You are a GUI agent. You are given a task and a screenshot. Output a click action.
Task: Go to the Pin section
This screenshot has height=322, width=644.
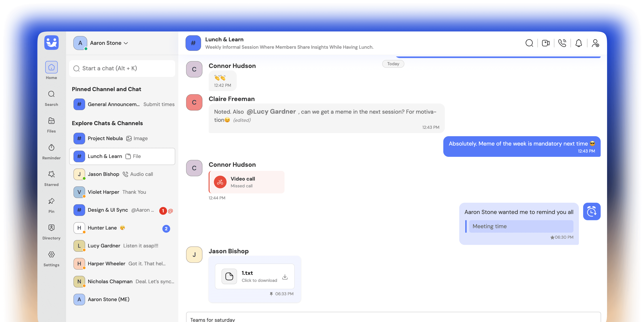tap(51, 205)
